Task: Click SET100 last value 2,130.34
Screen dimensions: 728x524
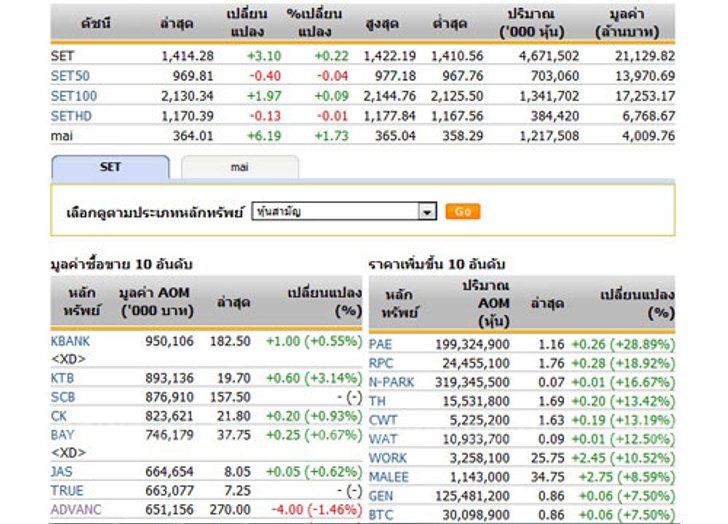Action: [x=188, y=96]
